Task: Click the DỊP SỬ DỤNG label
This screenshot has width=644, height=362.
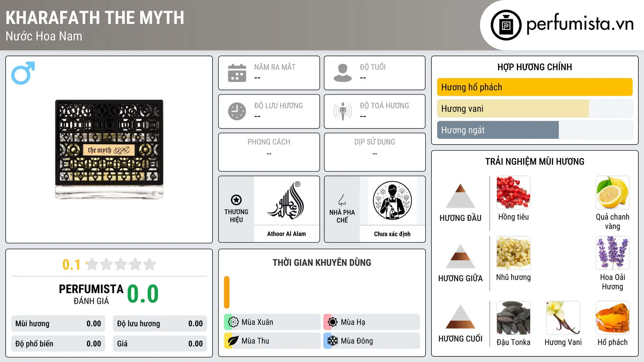Action: (375, 142)
